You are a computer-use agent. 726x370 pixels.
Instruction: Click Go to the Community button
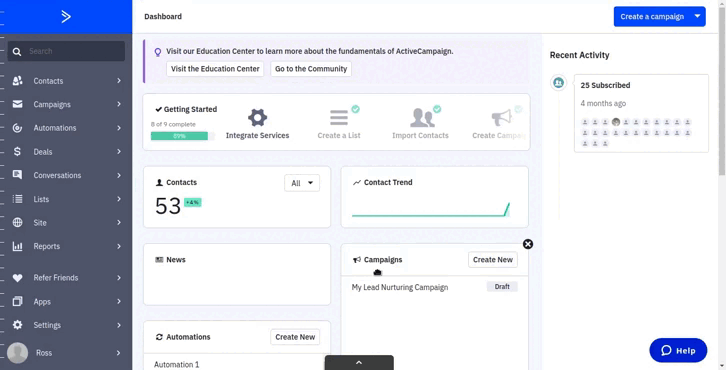[311, 69]
